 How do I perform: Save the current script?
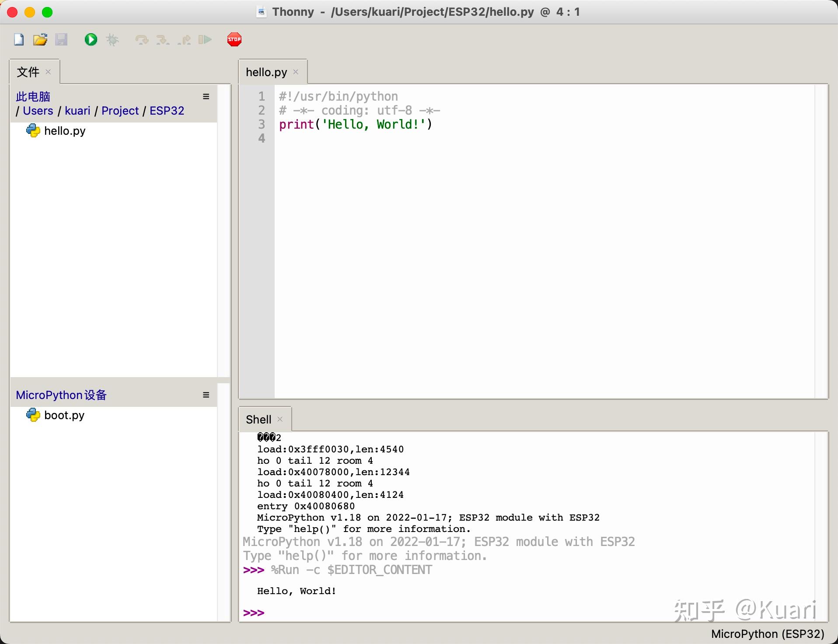(62, 39)
